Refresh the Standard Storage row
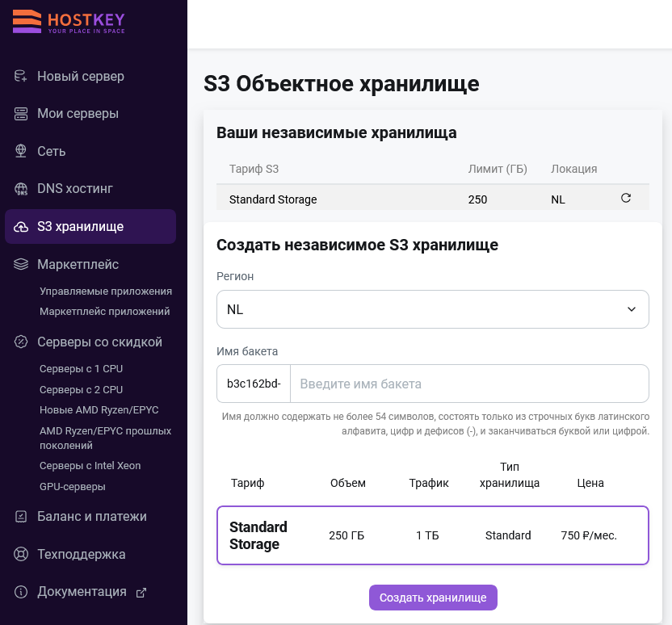 [626, 198]
